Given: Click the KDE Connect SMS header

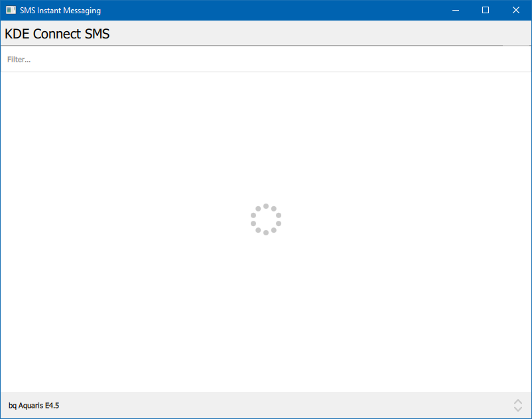Looking at the screenshot, I should pos(56,33).
